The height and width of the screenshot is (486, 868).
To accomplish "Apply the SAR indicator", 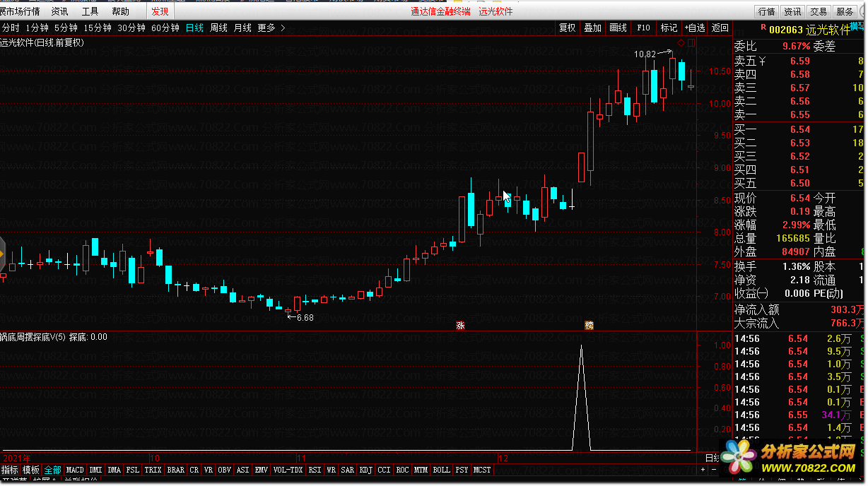I will click(x=347, y=470).
